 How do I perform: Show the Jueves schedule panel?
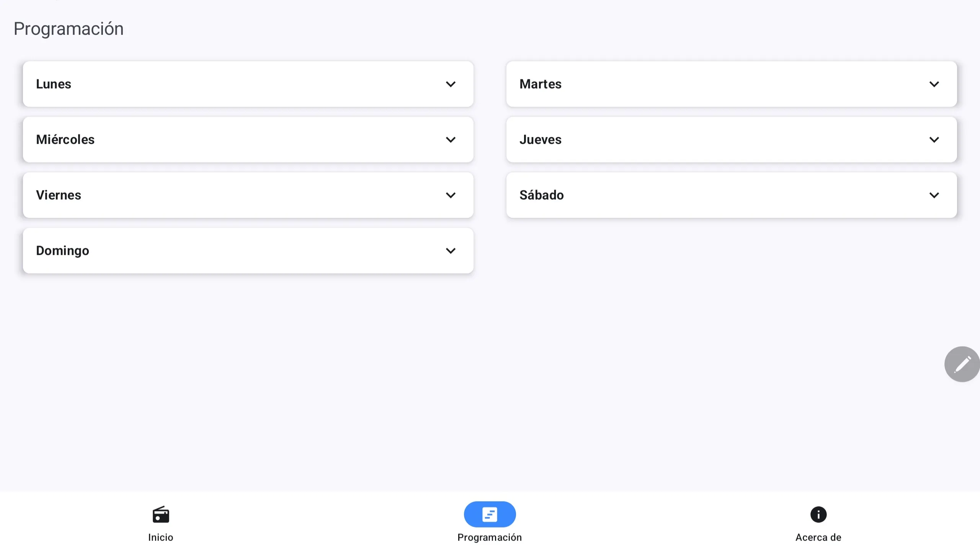(712, 140)
